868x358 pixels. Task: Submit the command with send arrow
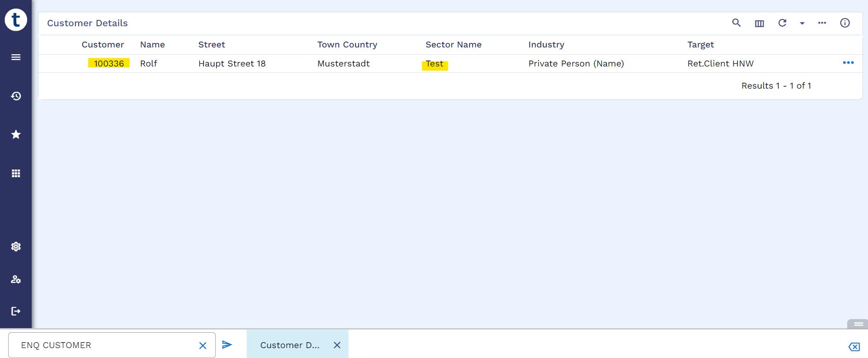[x=227, y=345]
